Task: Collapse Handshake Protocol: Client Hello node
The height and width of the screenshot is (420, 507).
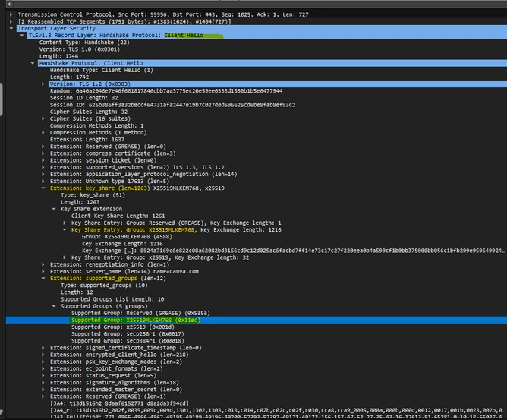Action: tap(33, 63)
